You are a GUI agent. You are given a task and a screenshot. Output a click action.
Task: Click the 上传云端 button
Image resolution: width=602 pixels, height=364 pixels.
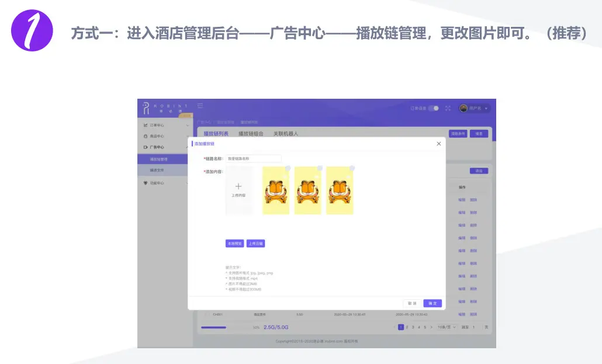[255, 244]
